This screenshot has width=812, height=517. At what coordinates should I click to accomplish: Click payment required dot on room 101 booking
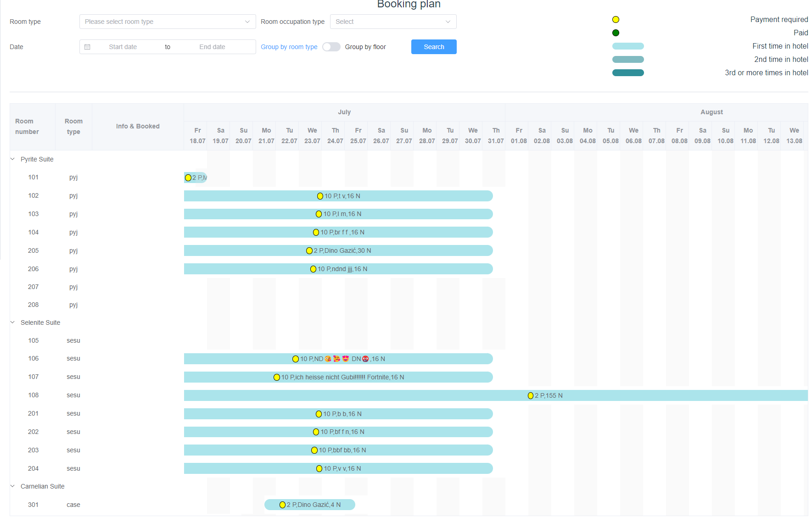point(188,178)
